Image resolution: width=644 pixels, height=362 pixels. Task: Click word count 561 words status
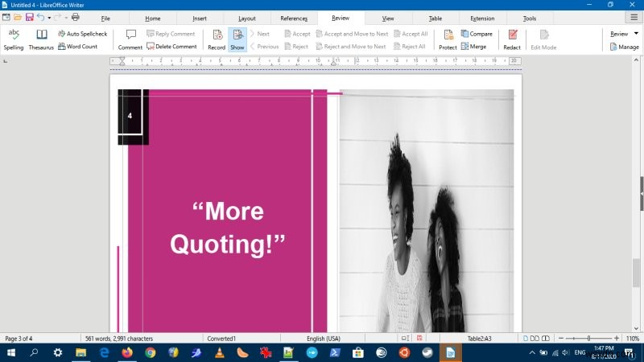click(x=119, y=339)
